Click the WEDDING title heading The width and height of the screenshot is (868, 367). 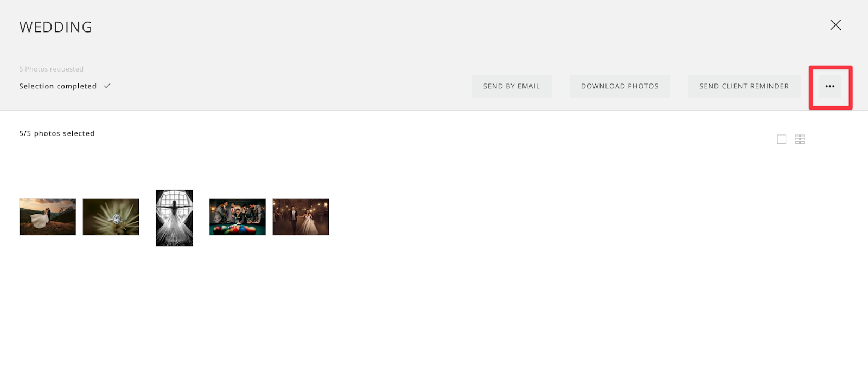[56, 27]
